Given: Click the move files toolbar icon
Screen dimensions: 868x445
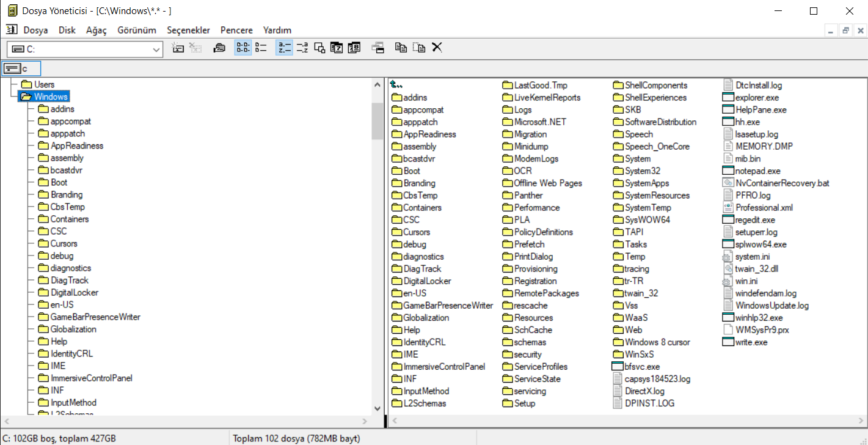Looking at the screenshot, I should pyautogui.click(x=419, y=48).
